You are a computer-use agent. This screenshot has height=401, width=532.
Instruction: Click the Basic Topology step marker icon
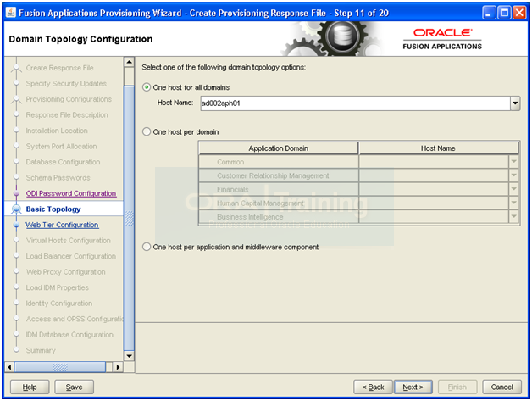[16, 209]
